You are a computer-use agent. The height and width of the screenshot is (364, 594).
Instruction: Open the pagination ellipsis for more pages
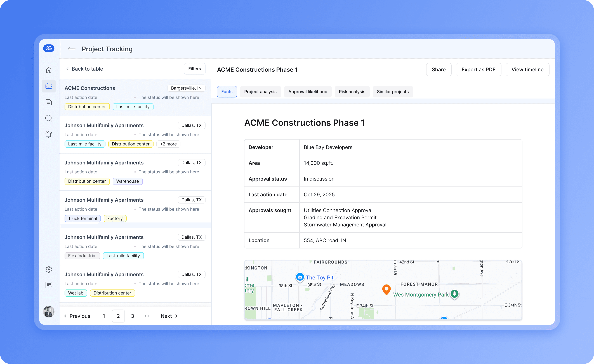(x=147, y=316)
